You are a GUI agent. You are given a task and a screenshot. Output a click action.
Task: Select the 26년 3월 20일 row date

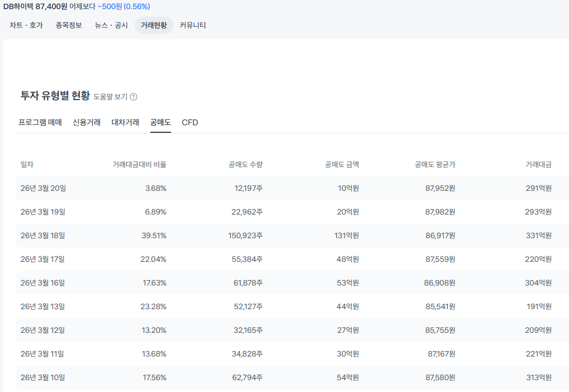(x=43, y=188)
